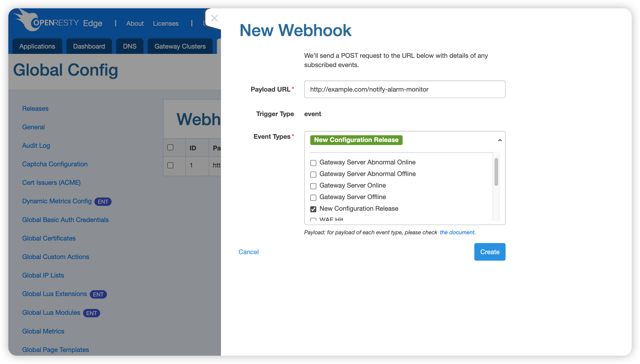Cancel the new webhook form

coord(248,252)
